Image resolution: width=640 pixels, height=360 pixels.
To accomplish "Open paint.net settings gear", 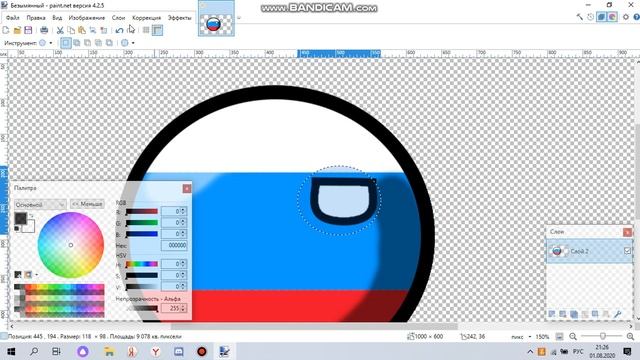I will pyautogui.click(x=626, y=17).
